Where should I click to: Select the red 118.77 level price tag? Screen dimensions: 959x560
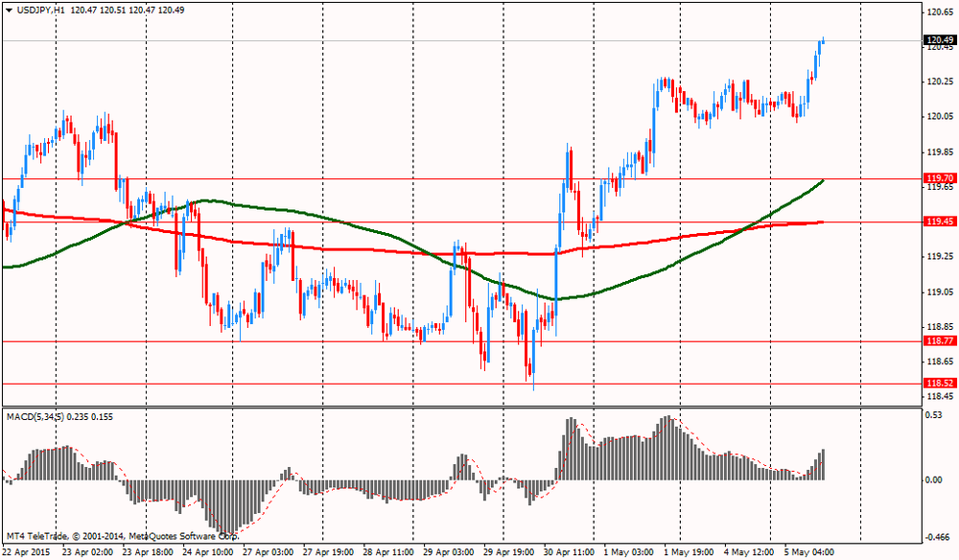(939, 341)
